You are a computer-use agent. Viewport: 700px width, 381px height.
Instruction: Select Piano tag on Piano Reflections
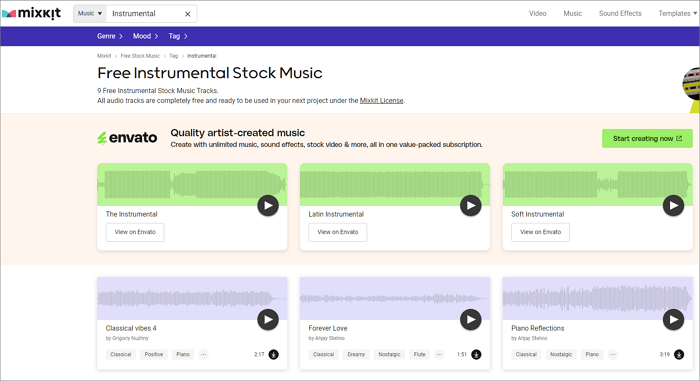[x=592, y=355]
